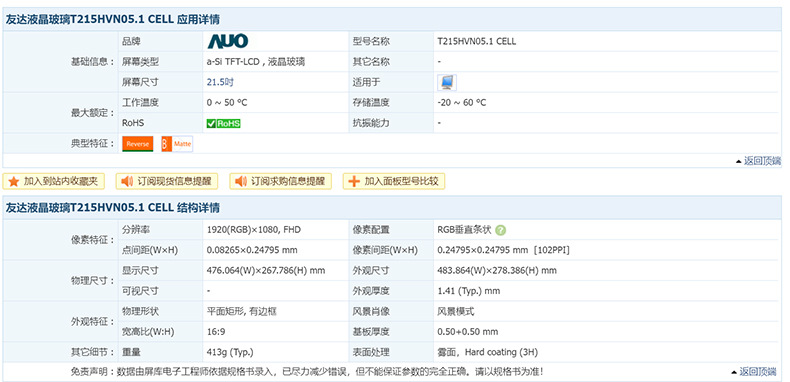Image resolution: width=790 pixels, height=382 pixels.
Task: Click the 像素特征 row group label
Action: [92, 240]
